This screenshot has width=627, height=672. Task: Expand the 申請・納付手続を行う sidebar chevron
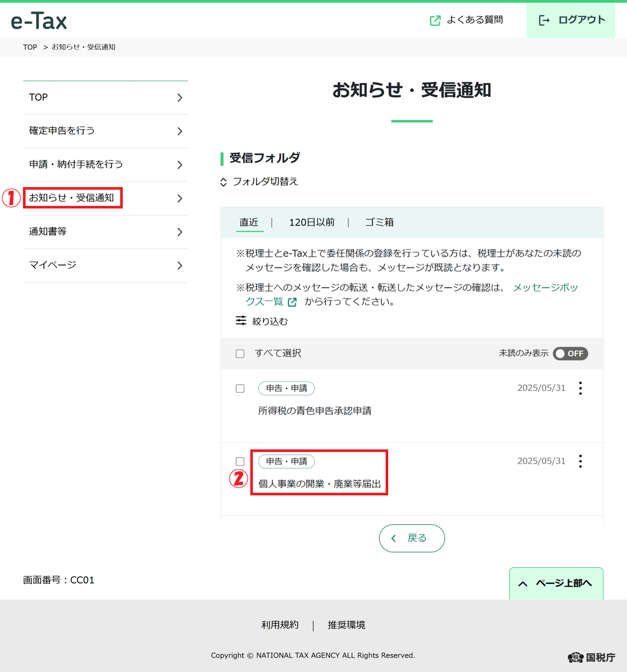click(180, 165)
